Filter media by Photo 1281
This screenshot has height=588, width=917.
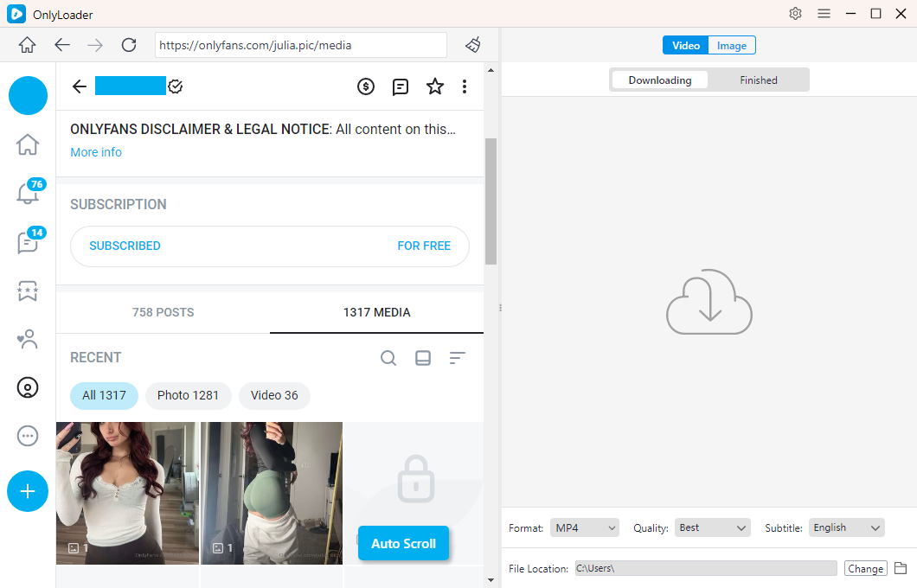(188, 395)
